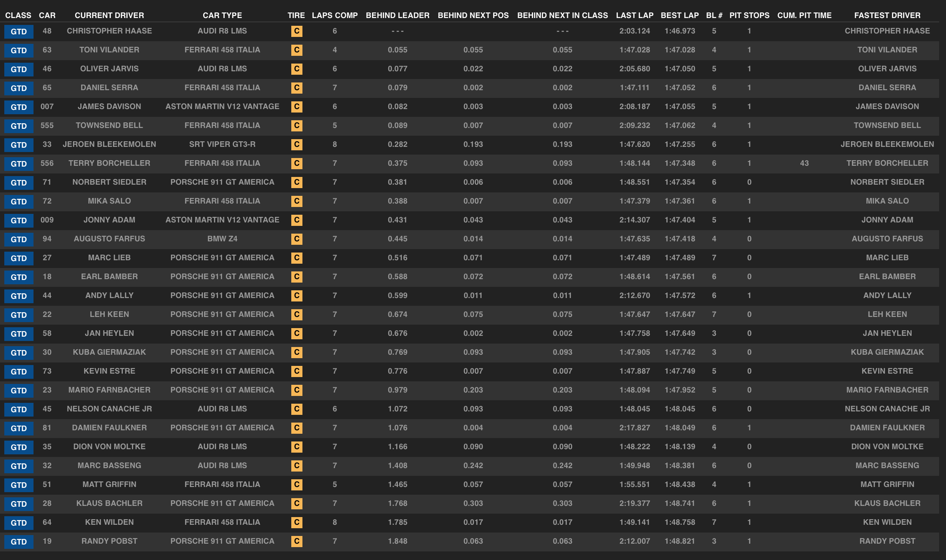Select Mika Salo current driver name
Image resolution: width=946 pixels, height=560 pixels.
click(x=109, y=201)
